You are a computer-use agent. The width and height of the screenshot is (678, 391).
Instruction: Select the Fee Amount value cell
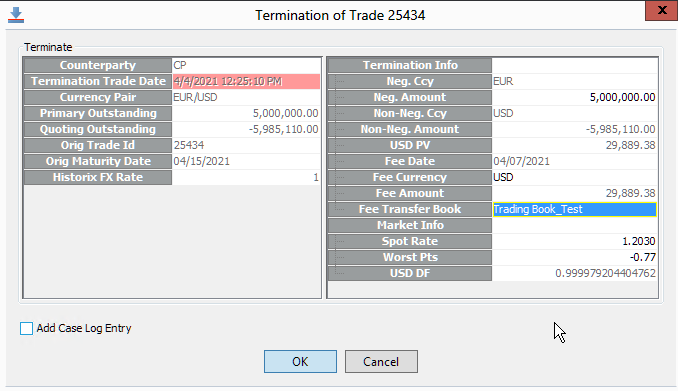[x=574, y=193]
